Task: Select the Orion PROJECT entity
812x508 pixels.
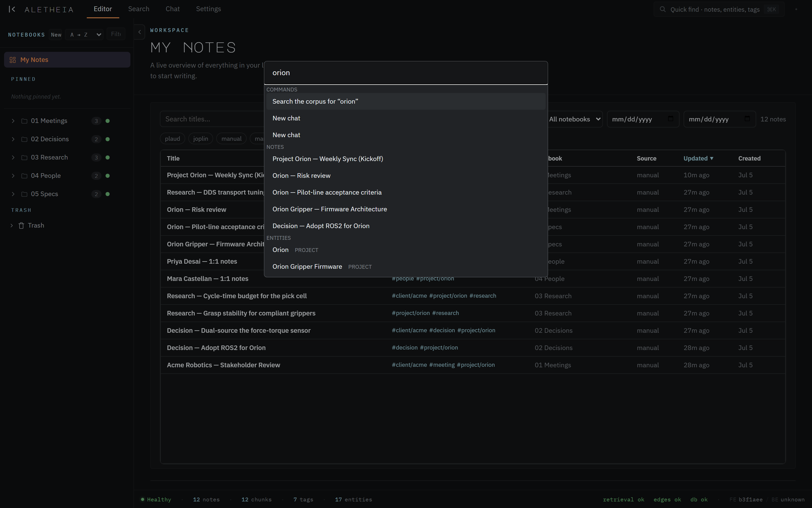Action: click(406, 250)
